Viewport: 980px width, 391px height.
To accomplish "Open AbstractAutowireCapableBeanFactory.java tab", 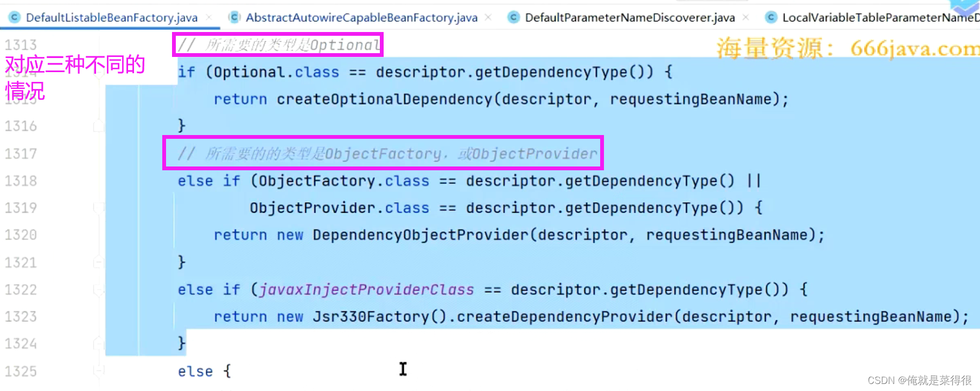I will pos(361,17).
